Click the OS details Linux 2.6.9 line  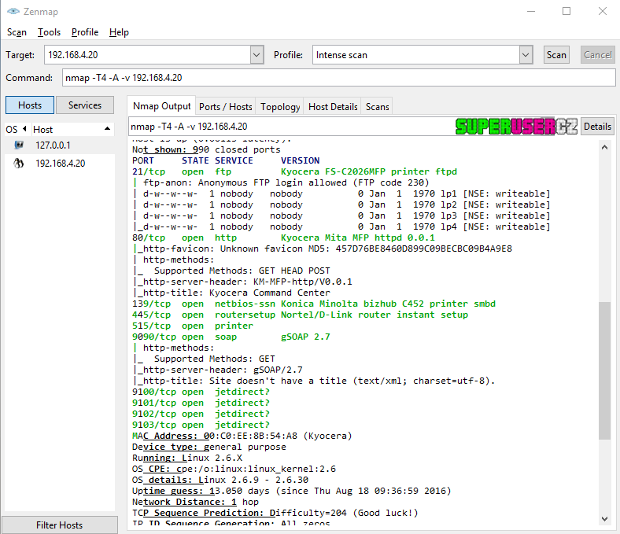point(220,480)
